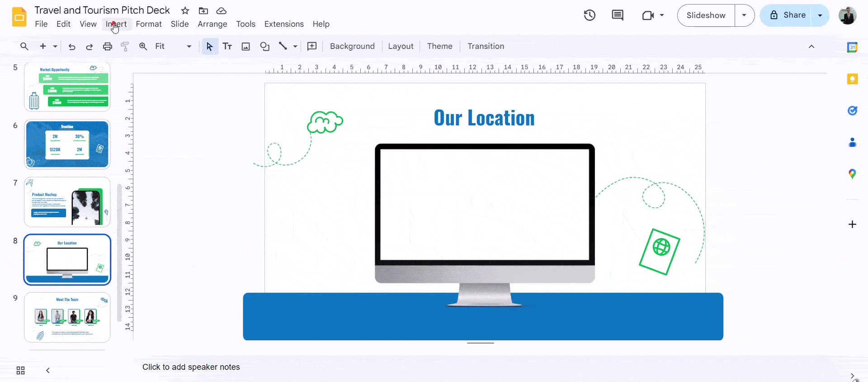Collapse the filmstrip panel arrow
This screenshot has height=382, width=868.
pyautogui.click(x=48, y=371)
